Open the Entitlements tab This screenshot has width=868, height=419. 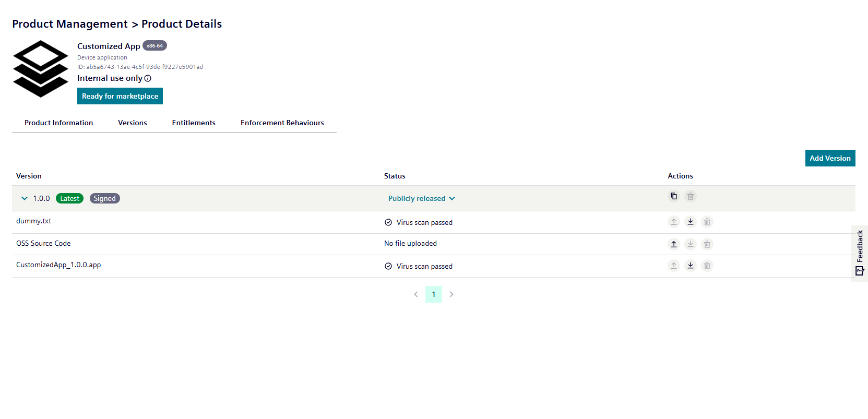coord(194,123)
